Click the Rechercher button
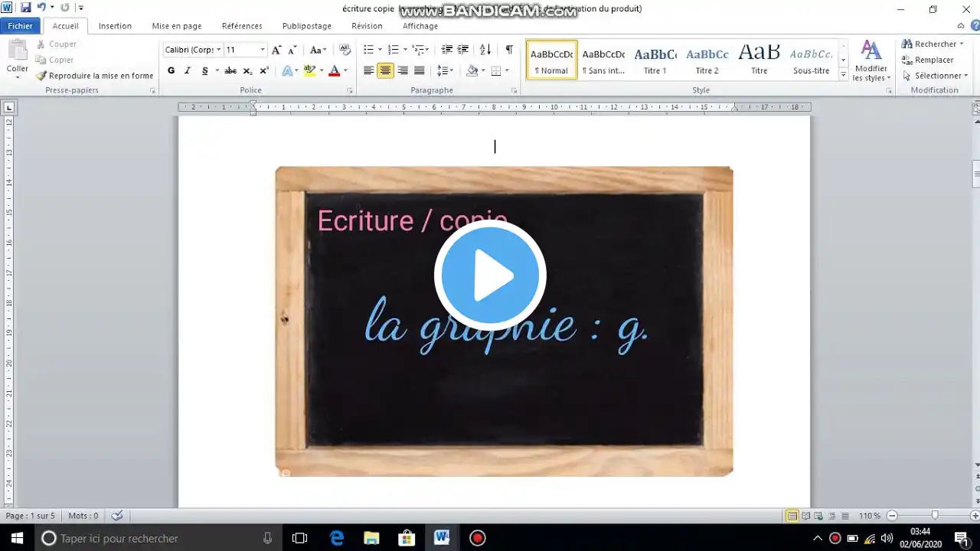The width and height of the screenshot is (980, 551). coord(933,44)
